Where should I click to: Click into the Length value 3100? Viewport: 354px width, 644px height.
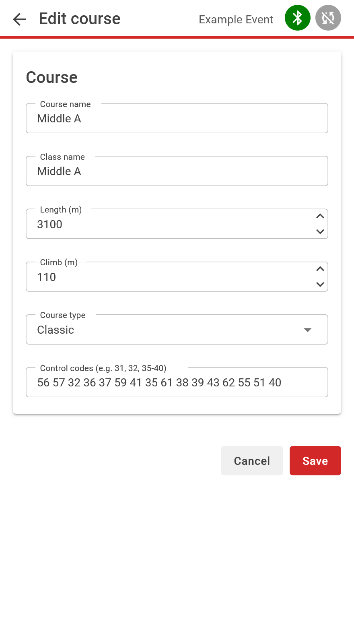[50, 224]
